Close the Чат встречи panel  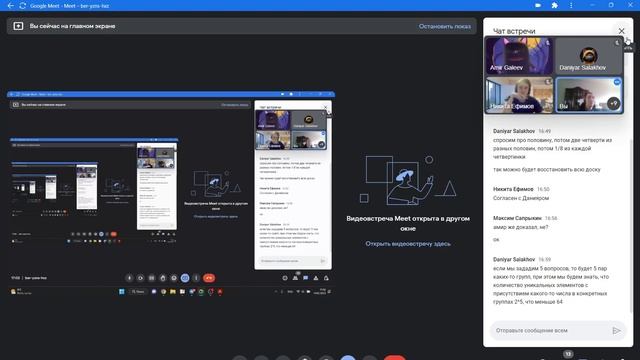click(x=621, y=31)
